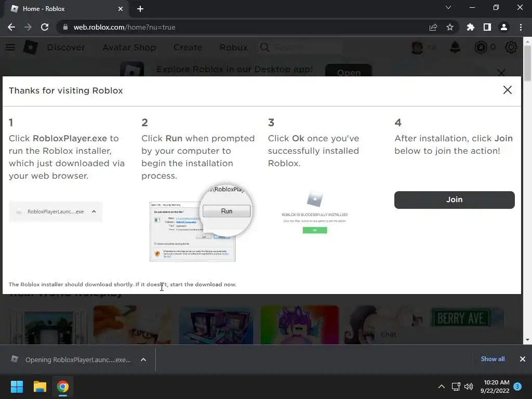Viewport: 532px width, 399px height.
Task: Click the Roblox search magnifier icon
Action: pos(265,47)
